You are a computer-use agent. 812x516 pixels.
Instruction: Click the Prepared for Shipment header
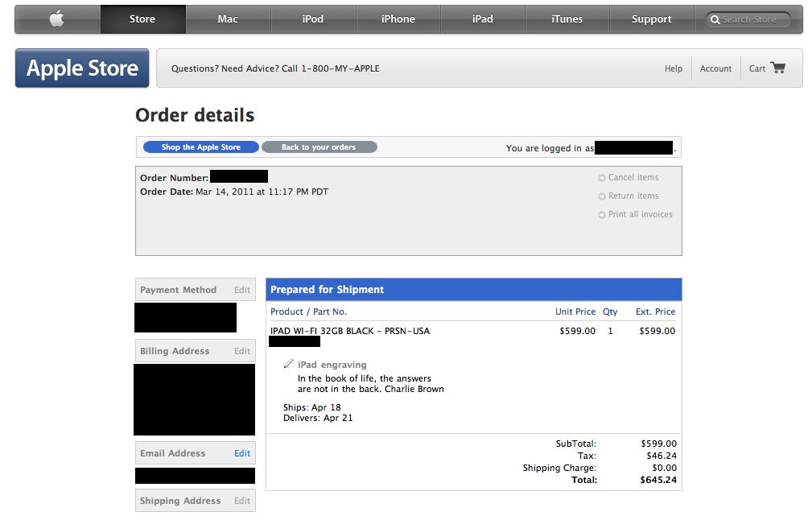[473, 290]
